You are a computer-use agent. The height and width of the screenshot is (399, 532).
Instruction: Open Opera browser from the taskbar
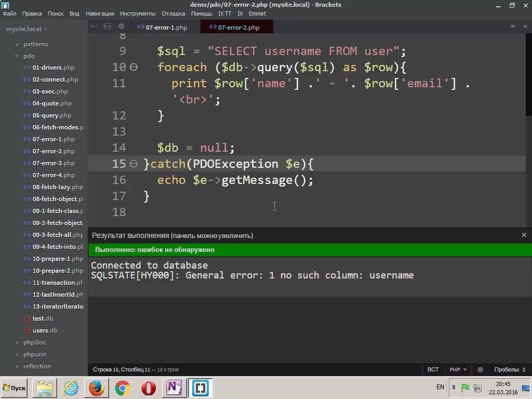coord(149,388)
